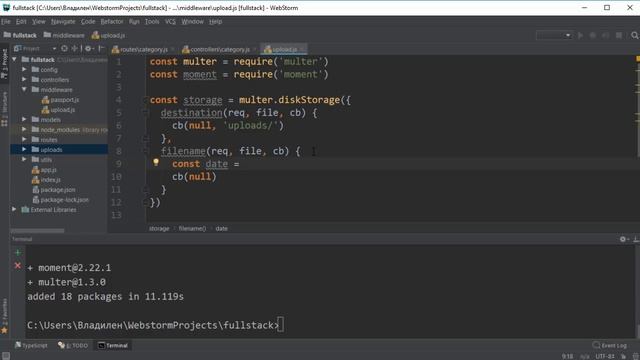Screen dimensions: 640x360
Task: Expand the External Libraries node
Action: (x=14, y=209)
